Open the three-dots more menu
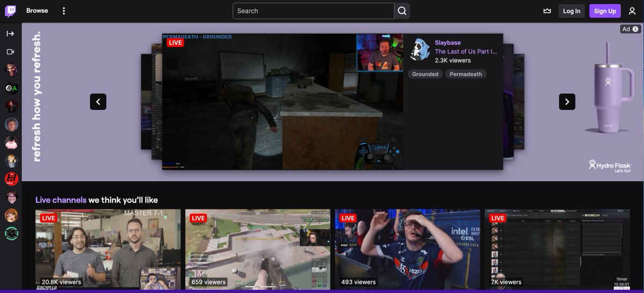This screenshot has width=644, height=293. coord(64,11)
